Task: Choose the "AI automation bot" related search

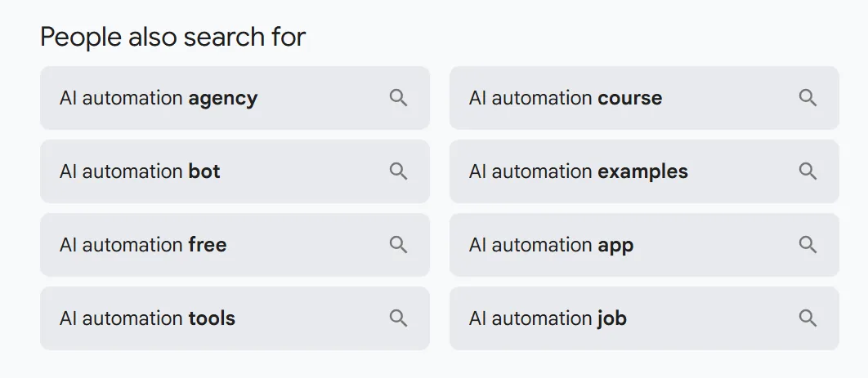Action: (x=140, y=172)
